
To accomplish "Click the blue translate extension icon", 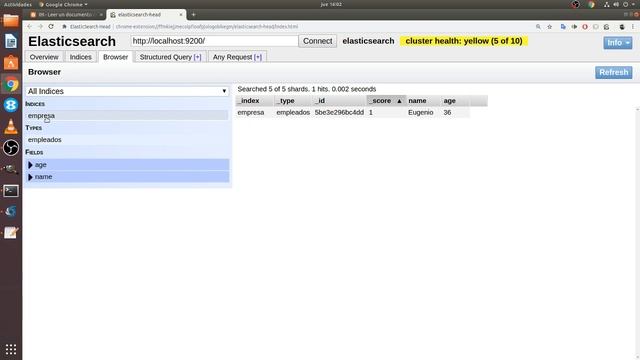I will tap(563, 27).
